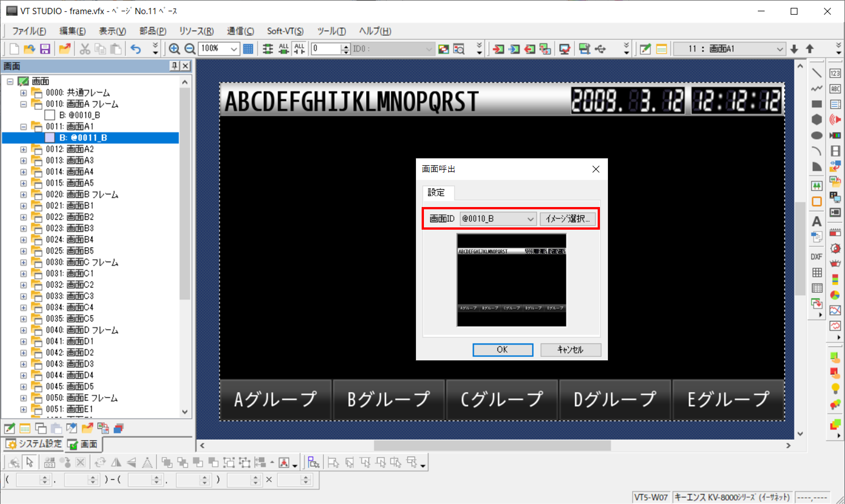Open the 画面ID dropdown in dialog
Viewport: 845px width, 504px height.
(530, 219)
